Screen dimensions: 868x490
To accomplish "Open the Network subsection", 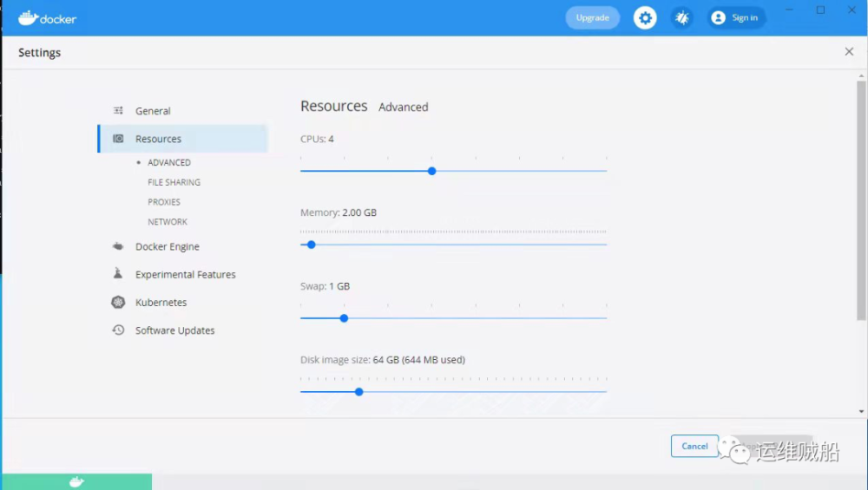I will coord(168,222).
